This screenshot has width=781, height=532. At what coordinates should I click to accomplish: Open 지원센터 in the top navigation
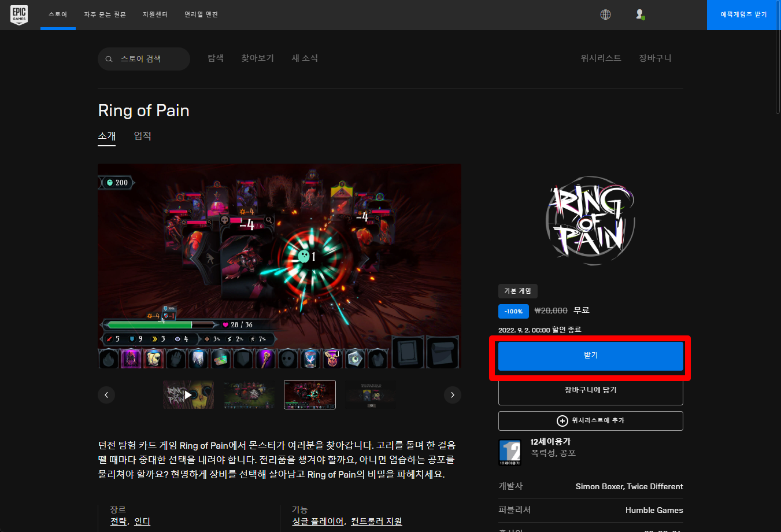tap(155, 14)
